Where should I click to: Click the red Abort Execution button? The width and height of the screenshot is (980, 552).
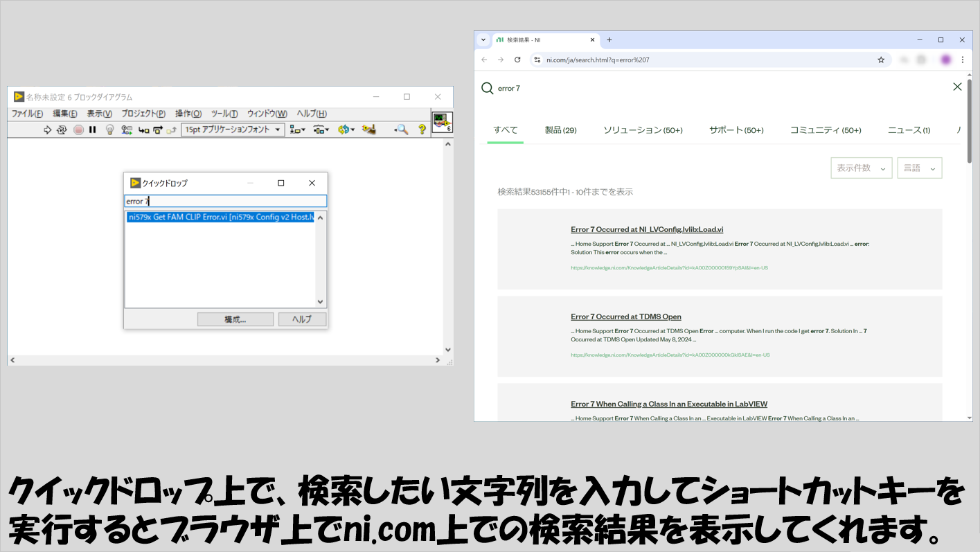78,130
